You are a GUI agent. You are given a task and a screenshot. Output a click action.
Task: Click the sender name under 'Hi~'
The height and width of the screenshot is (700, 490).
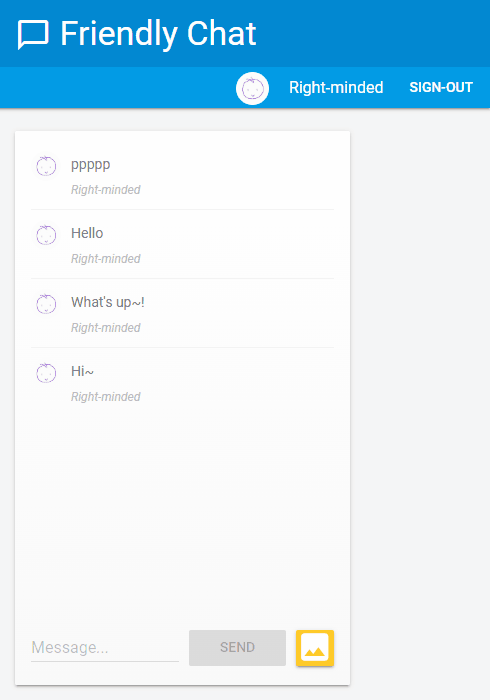(x=106, y=397)
